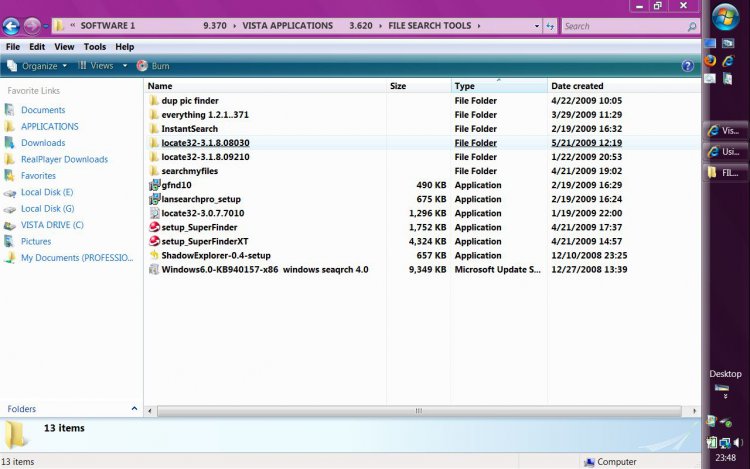750x469 pixels.
Task: Open the recent pages dropdown beside Forward
Action: click(x=45, y=26)
